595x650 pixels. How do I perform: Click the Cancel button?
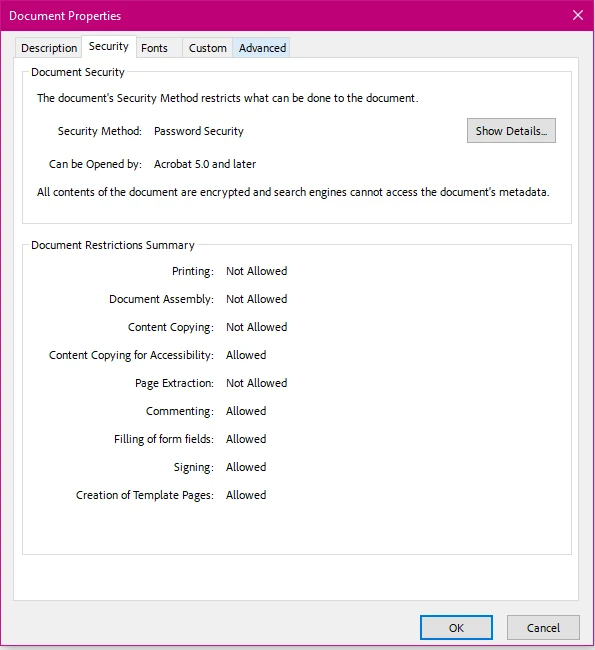[x=543, y=628]
